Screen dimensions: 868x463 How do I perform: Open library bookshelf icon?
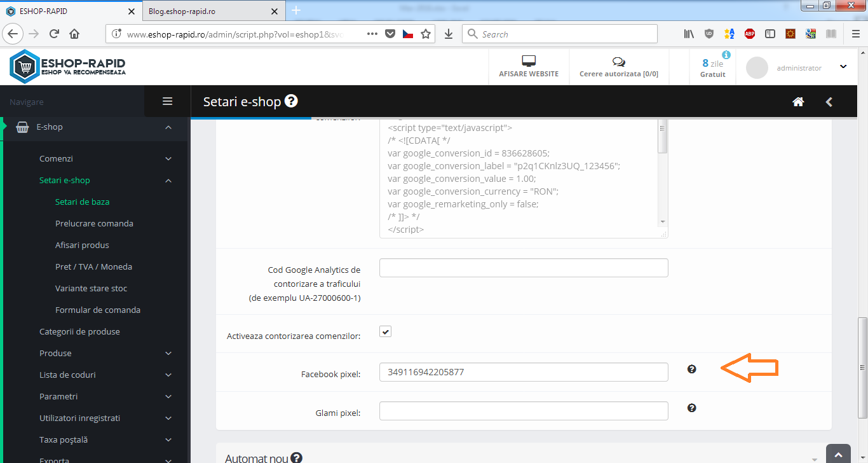point(689,34)
